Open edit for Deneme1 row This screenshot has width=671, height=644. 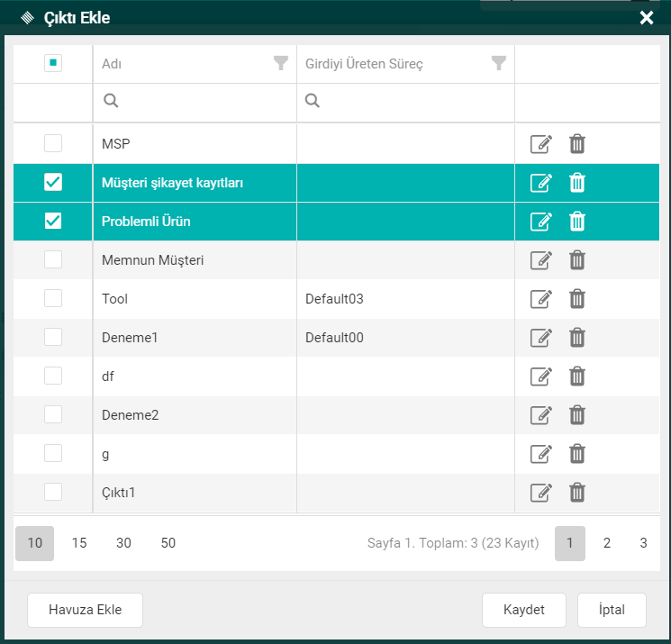tap(540, 338)
